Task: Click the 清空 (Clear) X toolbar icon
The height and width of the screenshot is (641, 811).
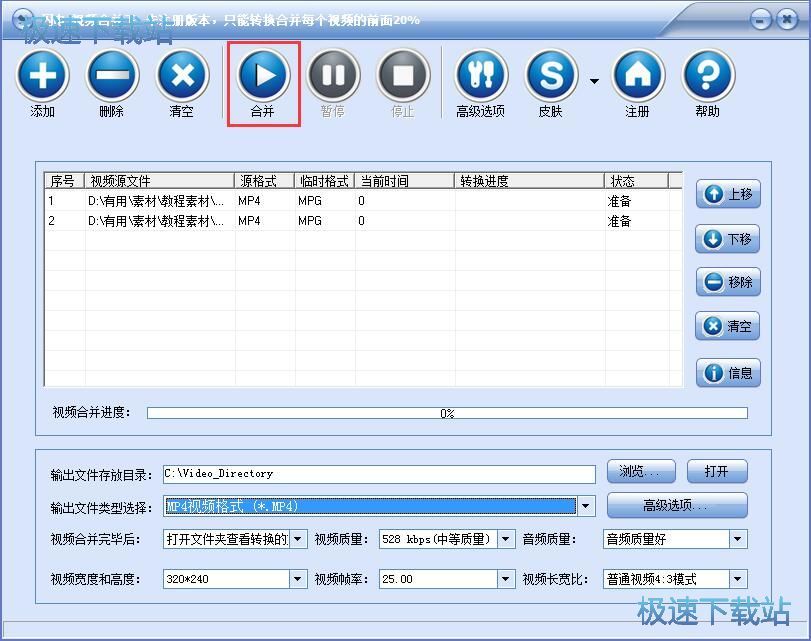Action: pos(182,75)
